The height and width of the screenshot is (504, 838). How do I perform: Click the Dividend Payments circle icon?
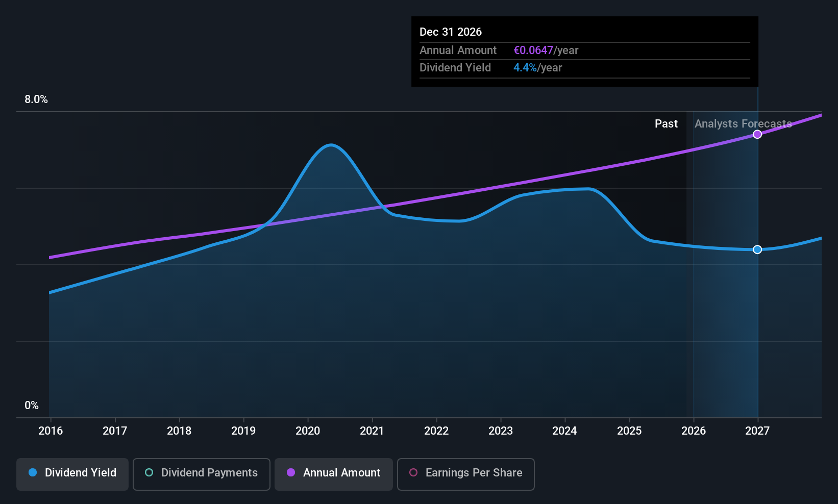tap(149, 473)
